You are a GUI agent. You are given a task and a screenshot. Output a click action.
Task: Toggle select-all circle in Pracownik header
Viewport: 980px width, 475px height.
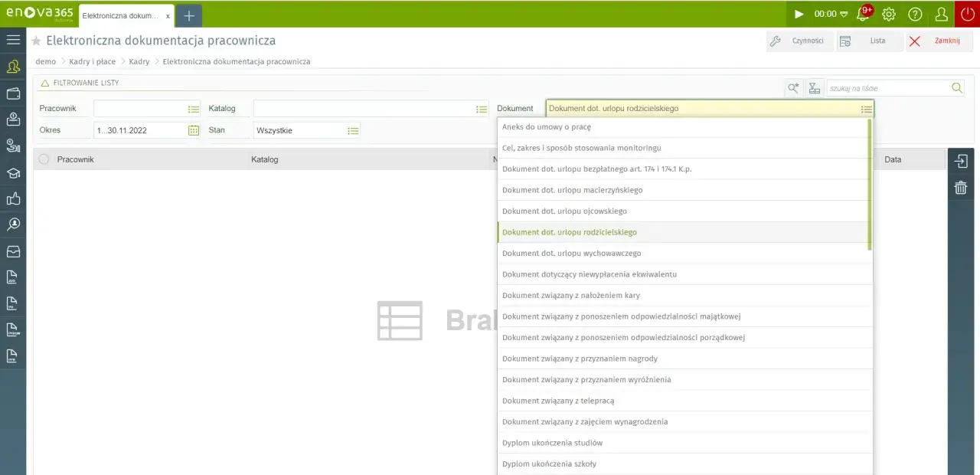point(44,159)
